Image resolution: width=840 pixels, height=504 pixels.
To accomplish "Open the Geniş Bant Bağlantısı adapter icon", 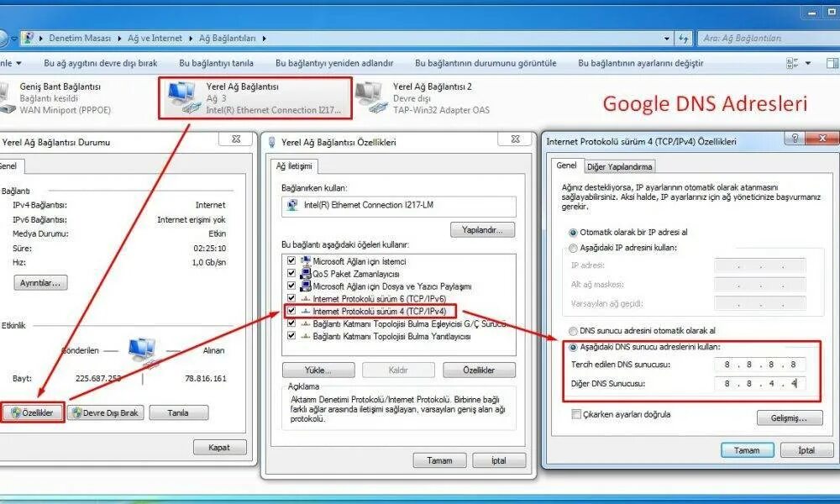I will [7, 97].
